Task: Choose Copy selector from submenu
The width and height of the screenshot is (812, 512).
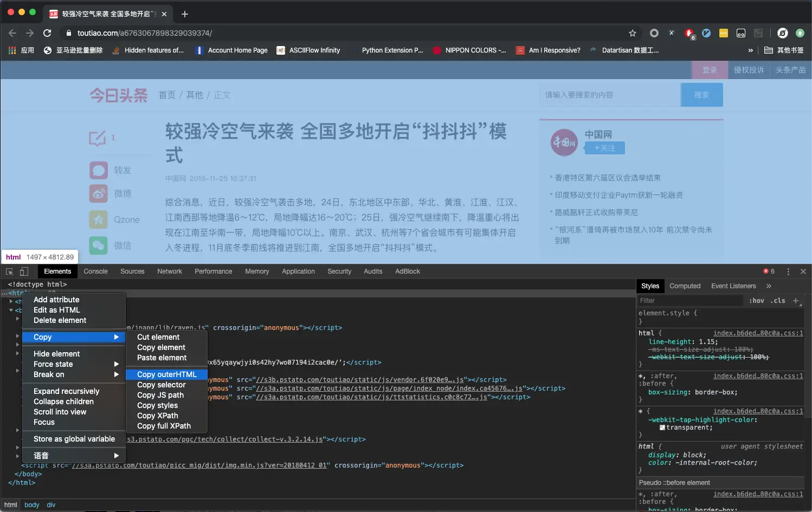Action: pos(166,385)
